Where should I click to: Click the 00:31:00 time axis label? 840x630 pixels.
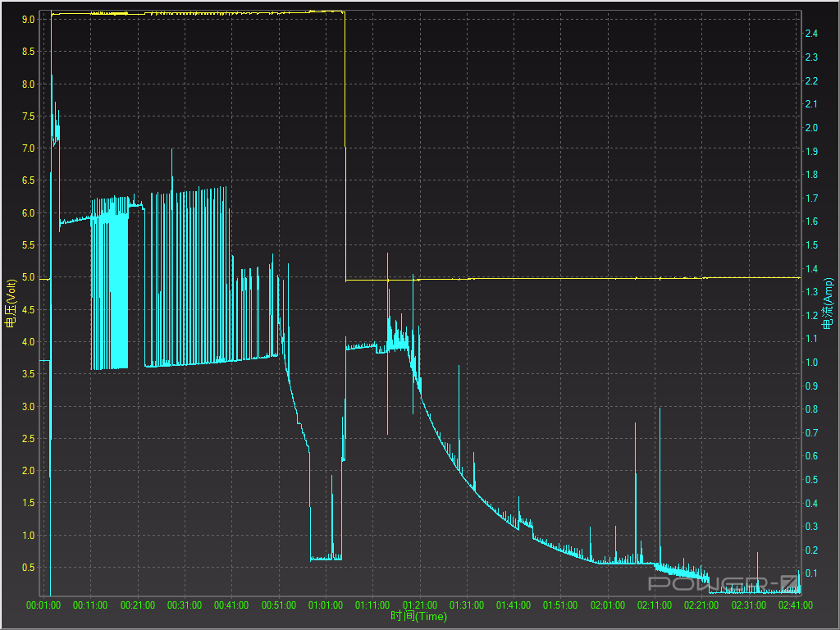[x=185, y=605]
